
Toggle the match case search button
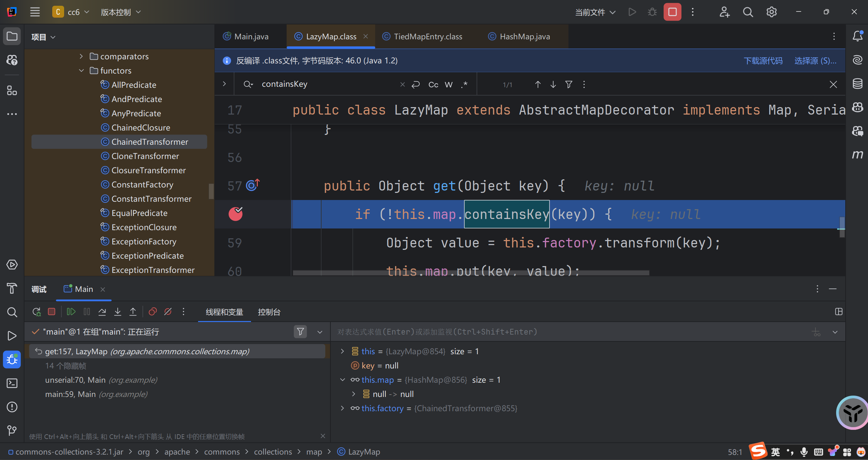coord(433,84)
